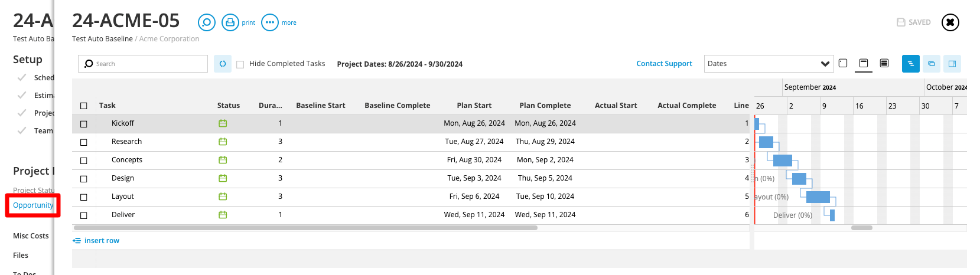Open the Dates dropdown

pos(769,64)
